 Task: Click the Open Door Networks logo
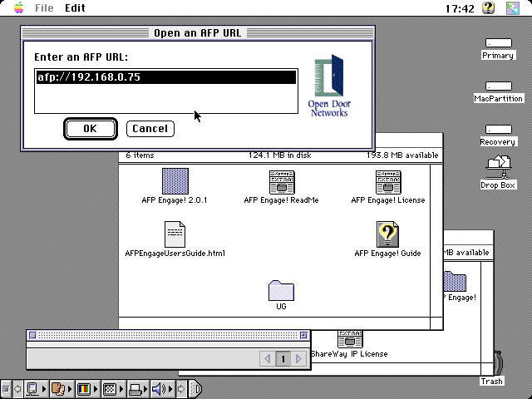329,85
